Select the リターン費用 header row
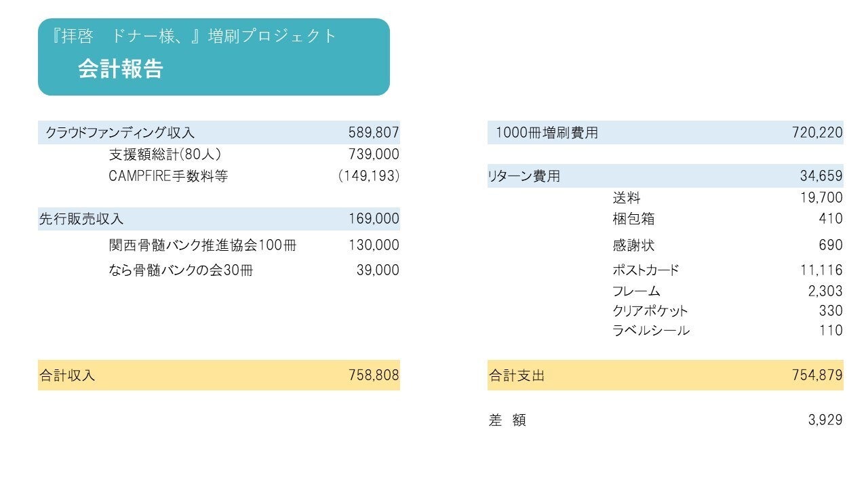Viewport: 868px width, 488px height. [665, 176]
